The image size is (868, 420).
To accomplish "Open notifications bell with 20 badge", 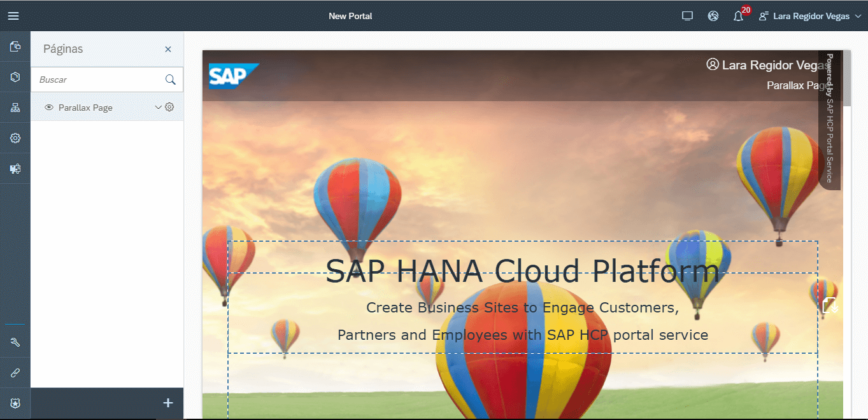I will pyautogui.click(x=739, y=15).
